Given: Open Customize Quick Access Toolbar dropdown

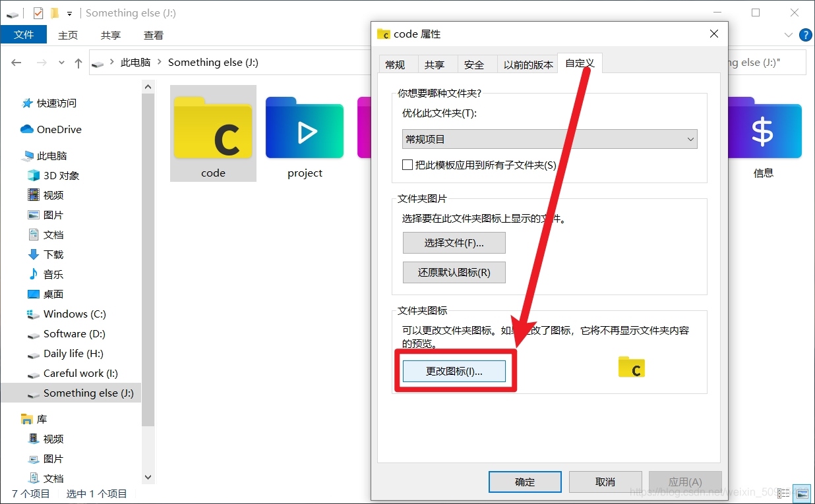Looking at the screenshot, I should coord(69,13).
